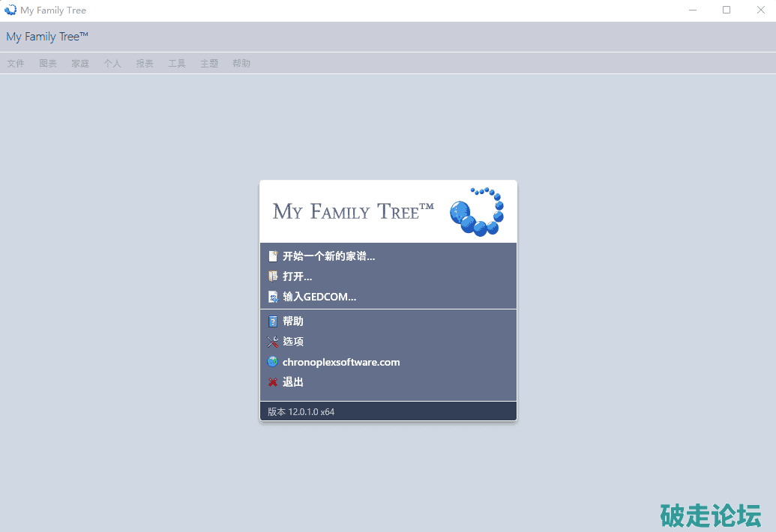Maximize the My Family Tree window

[727, 10]
